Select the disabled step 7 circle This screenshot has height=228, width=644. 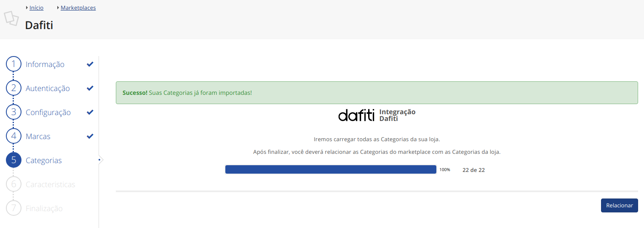(13, 208)
